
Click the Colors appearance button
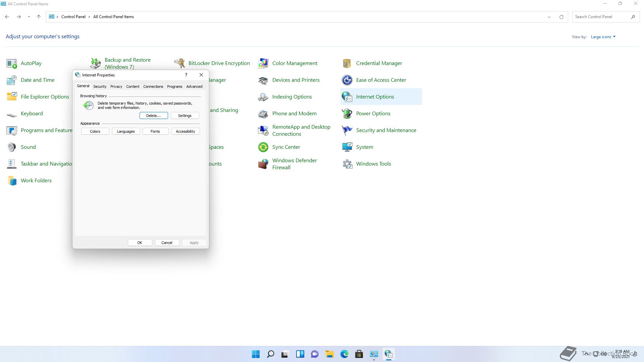tap(95, 131)
